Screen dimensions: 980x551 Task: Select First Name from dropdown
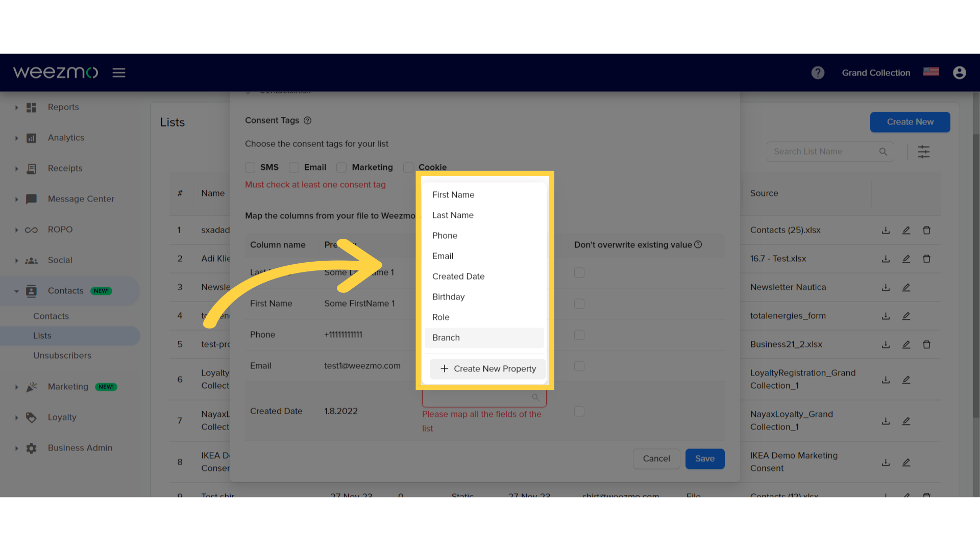(x=453, y=194)
